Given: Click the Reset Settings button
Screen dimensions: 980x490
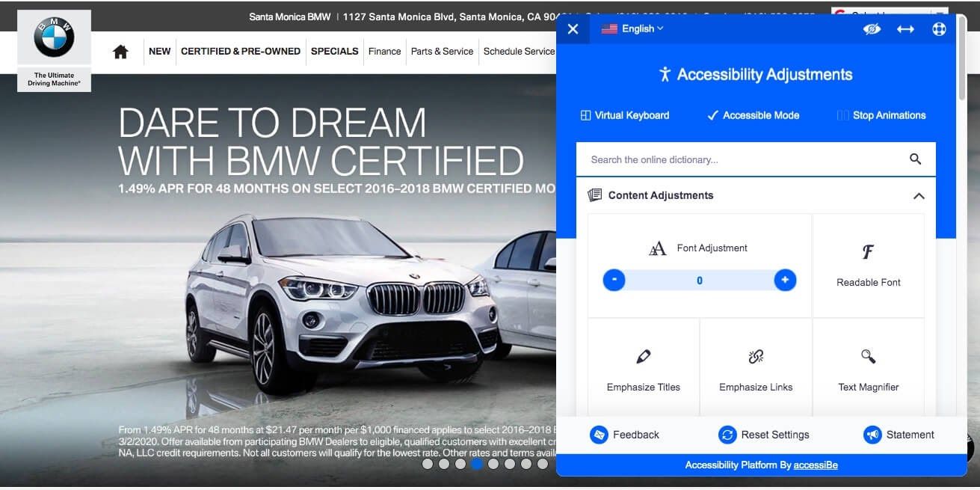Looking at the screenshot, I should [x=764, y=435].
